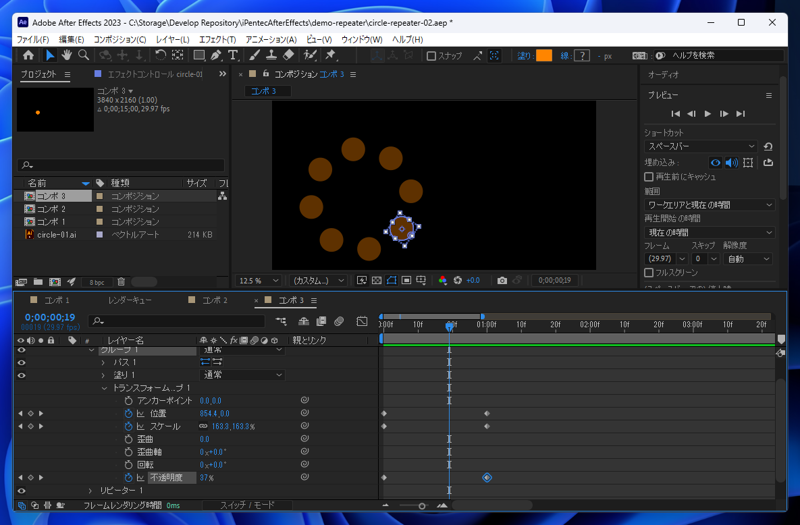800x525 pixels.
Task: Select the Type (T) tool
Action: tap(233, 56)
